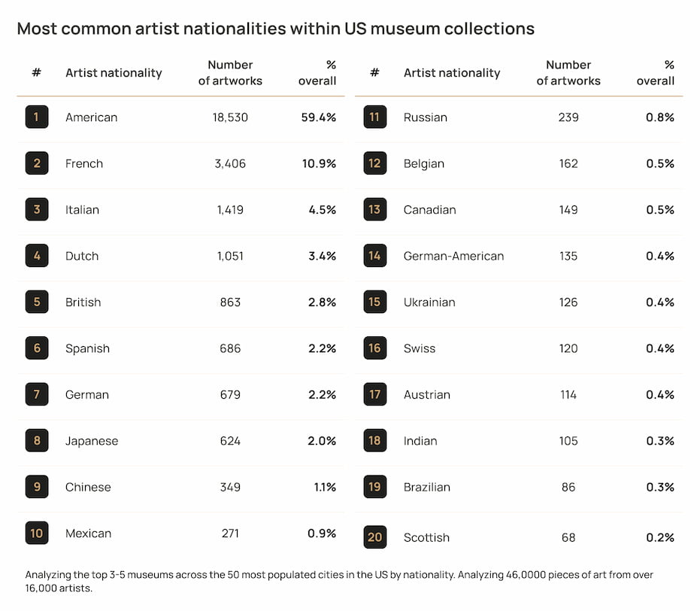700x611 pixels.
Task: Click the rank 17 badge for Austrian
Action: [x=374, y=394]
